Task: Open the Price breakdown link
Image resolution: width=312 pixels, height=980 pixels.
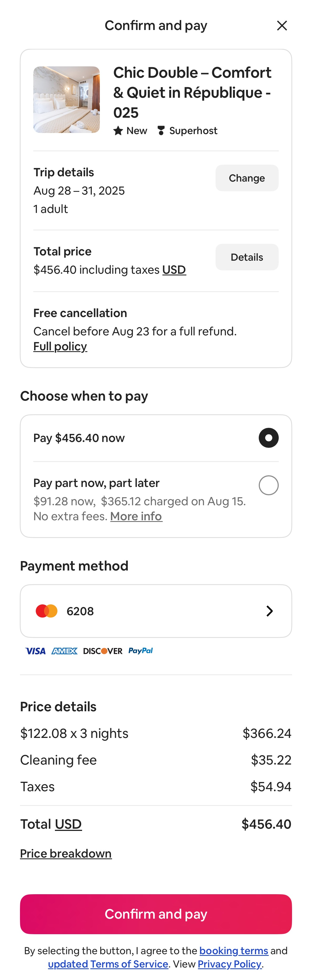Action: pos(65,853)
